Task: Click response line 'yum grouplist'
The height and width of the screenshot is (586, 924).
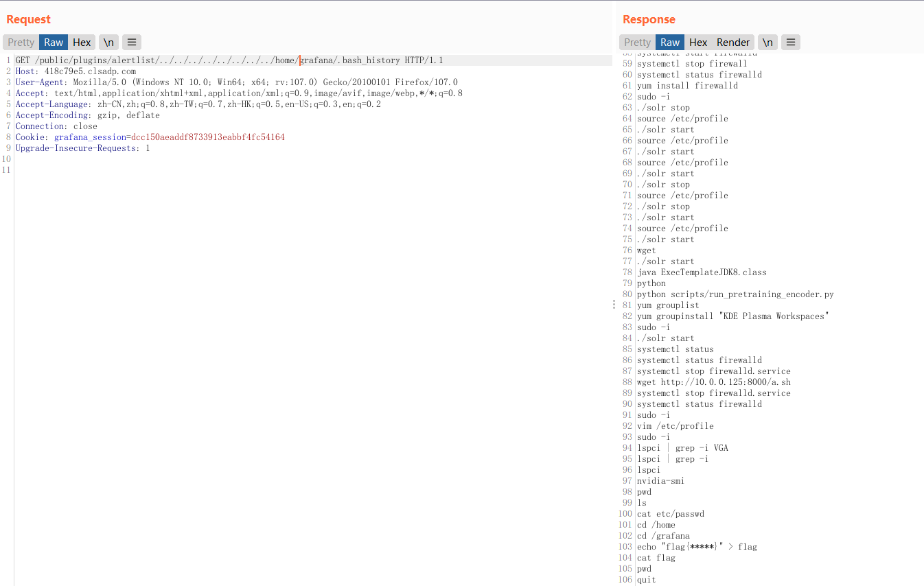Action: [668, 305]
